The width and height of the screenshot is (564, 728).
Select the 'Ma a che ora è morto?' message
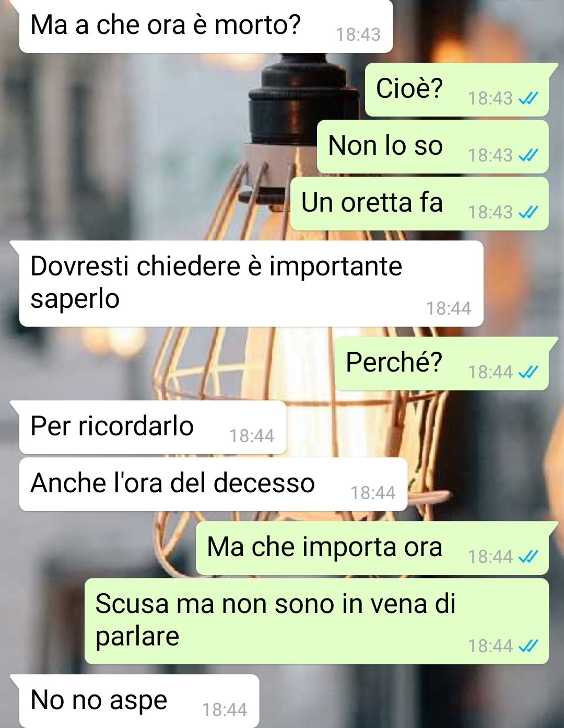pyautogui.click(x=206, y=26)
